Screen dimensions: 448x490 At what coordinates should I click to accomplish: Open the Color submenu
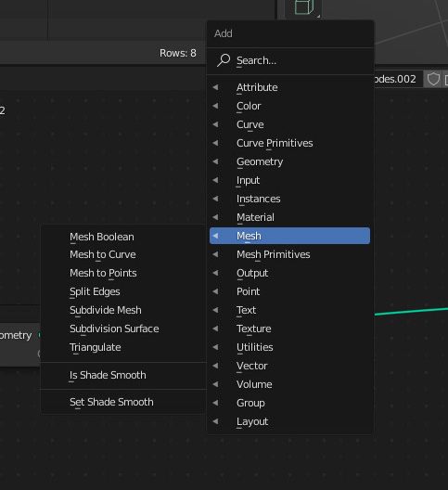pyautogui.click(x=290, y=106)
